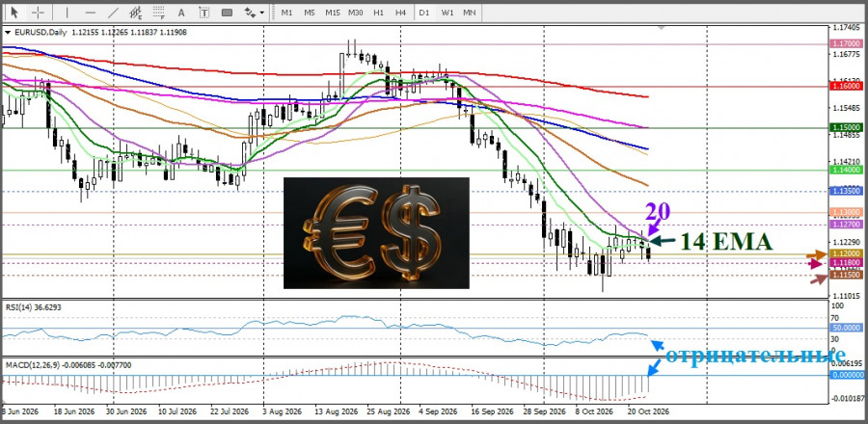
Task: Expand the EURUSD,Daily chart title triangle
Action: pos(7,33)
